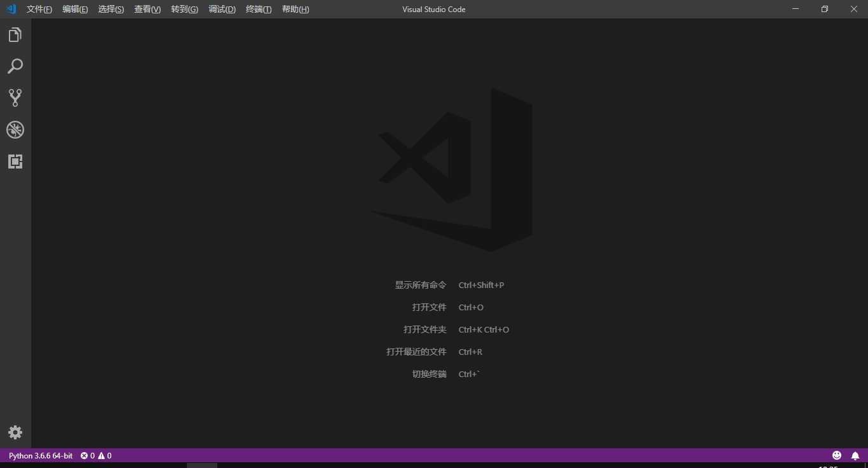Click the Ctrl+Shift+P shortcut text
868x468 pixels.
point(482,286)
